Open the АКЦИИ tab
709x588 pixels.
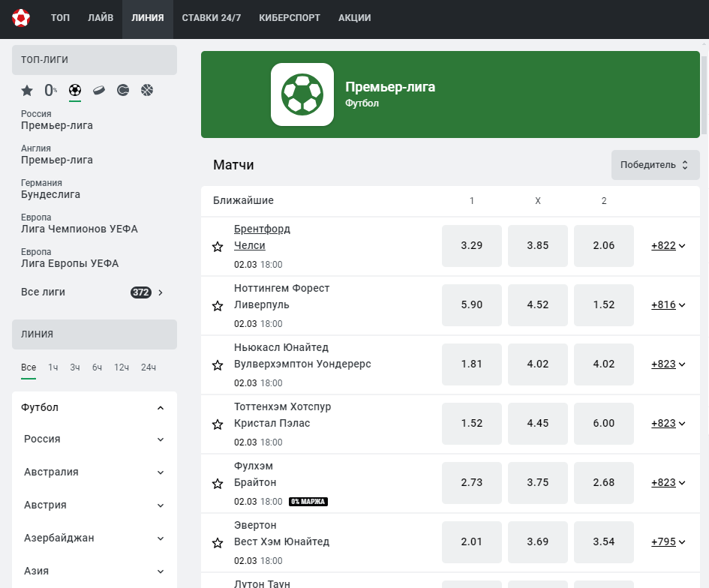click(x=354, y=18)
